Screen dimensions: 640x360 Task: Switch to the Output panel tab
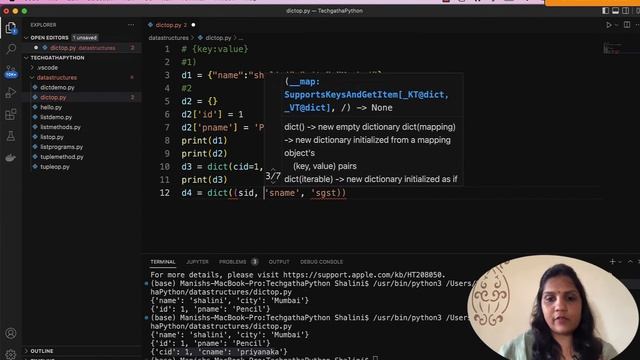pyautogui.click(x=279, y=262)
